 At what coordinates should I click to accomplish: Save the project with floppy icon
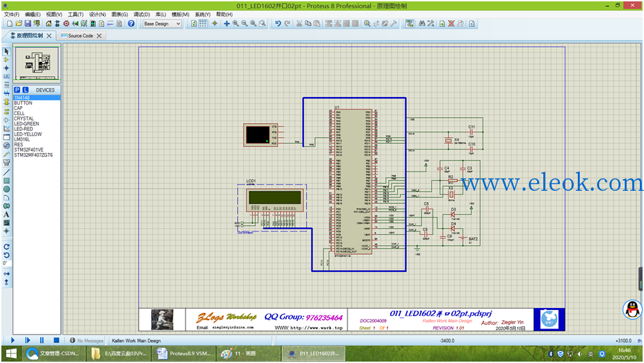[x=28, y=24]
